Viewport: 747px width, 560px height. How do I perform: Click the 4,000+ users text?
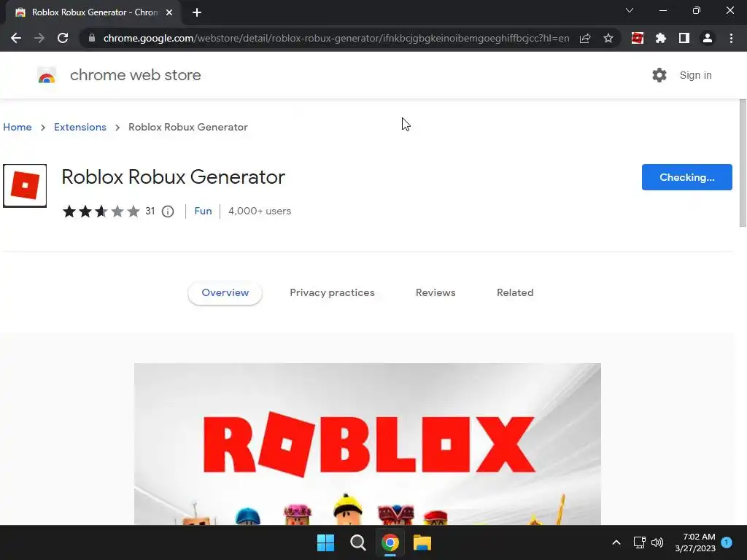pos(260,211)
